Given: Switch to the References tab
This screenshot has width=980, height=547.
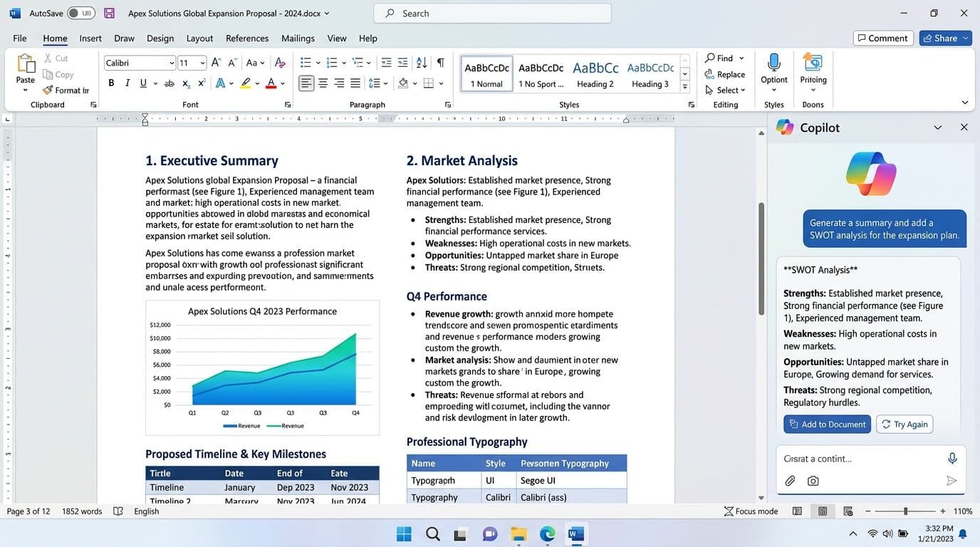Looking at the screenshot, I should (x=247, y=38).
